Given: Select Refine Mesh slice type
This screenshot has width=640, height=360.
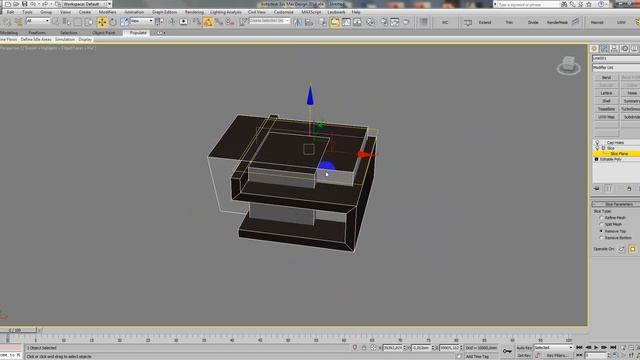Looking at the screenshot, I should [601, 218].
